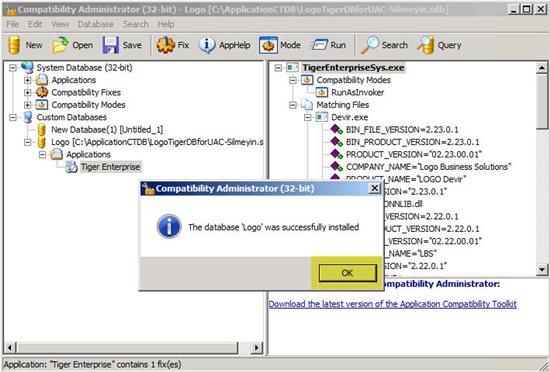Image resolution: width=550 pixels, height=372 pixels.
Task: Click the Tiger Enterprise application icon
Action: (x=72, y=167)
